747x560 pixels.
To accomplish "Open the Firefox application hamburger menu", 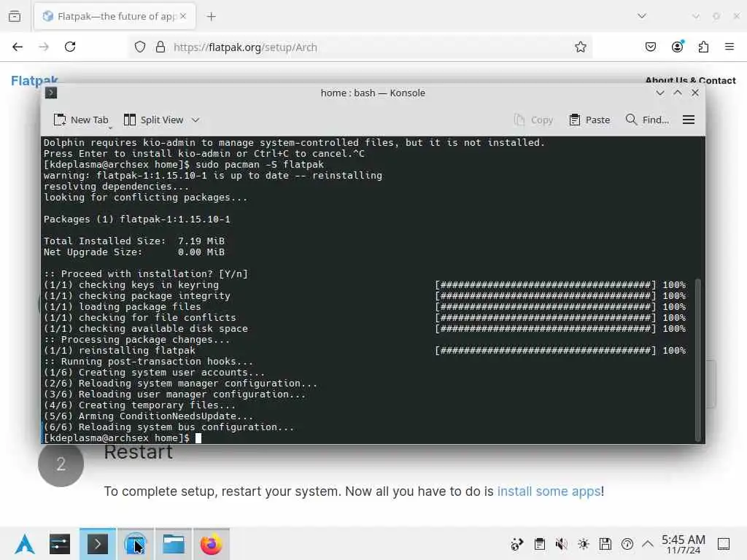I will coord(729,47).
